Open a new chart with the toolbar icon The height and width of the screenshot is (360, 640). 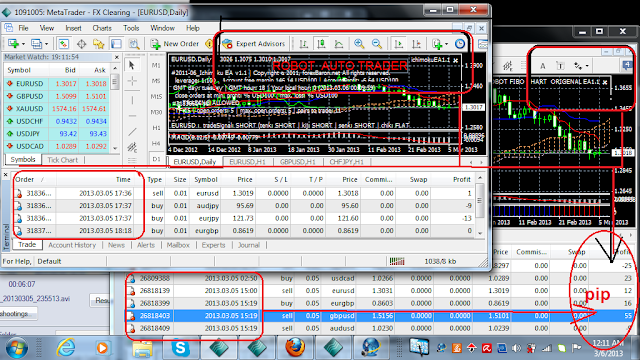pyautogui.click(x=13, y=44)
